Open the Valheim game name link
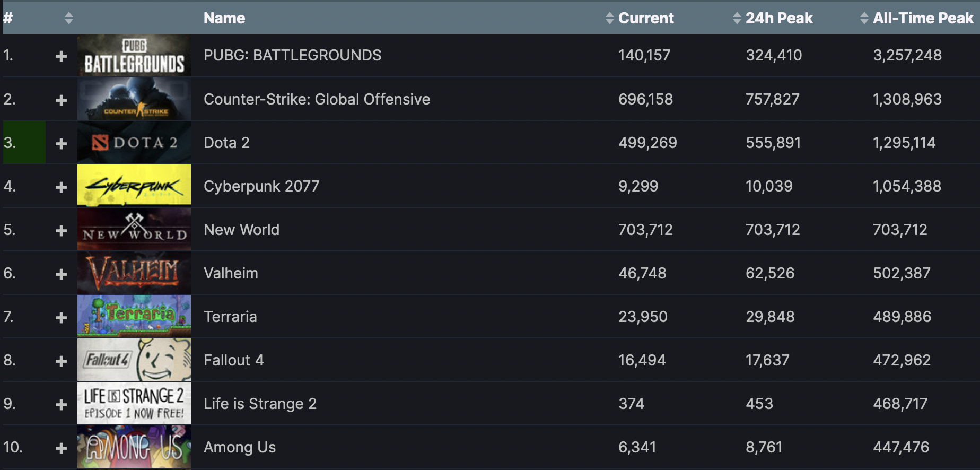This screenshot has height=470, width=980. (231, 273)
